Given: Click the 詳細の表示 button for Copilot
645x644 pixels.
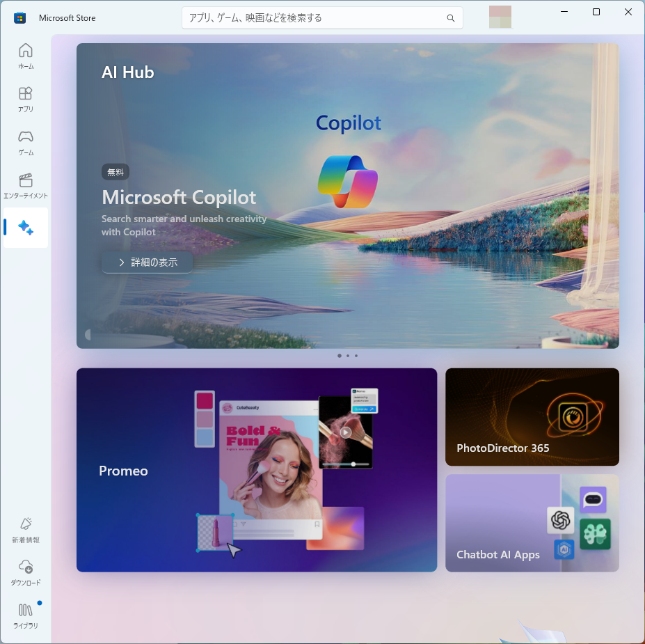Looking at the screenshot, I should pyautogui.click(x=148, y=262).
